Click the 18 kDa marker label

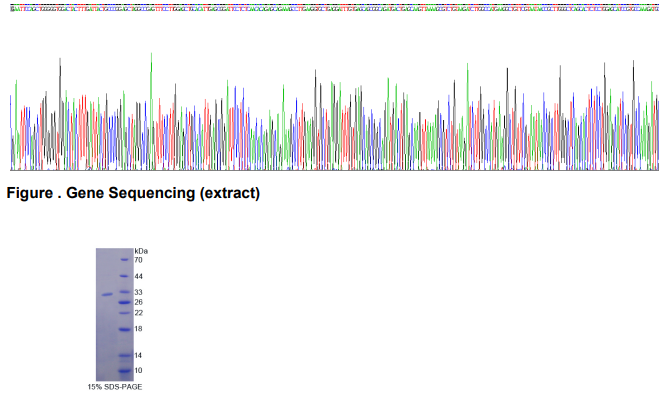(x=138, y=329)
